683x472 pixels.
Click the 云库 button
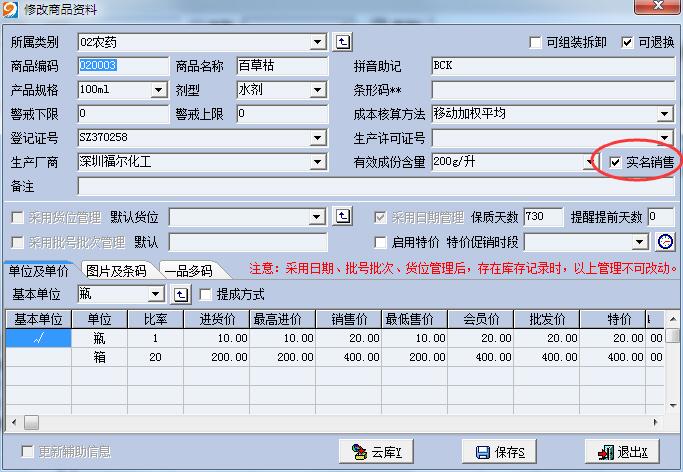[x=377, y=452]
